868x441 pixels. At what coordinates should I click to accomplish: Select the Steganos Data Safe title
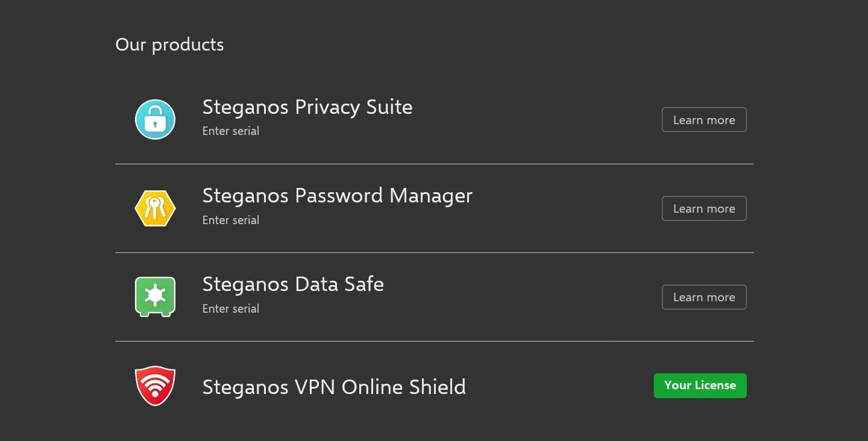[293, 284]
